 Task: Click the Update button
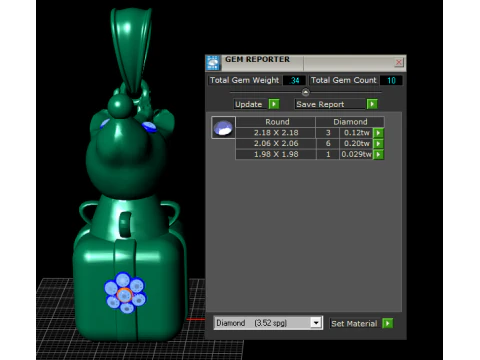(250, 104)
